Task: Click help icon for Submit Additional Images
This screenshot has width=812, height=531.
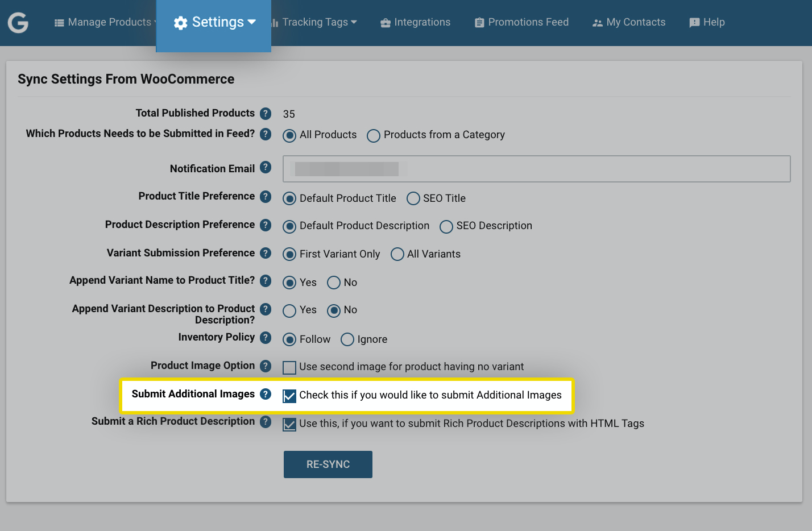Action: pyautogui.click(x=266, y=394)
